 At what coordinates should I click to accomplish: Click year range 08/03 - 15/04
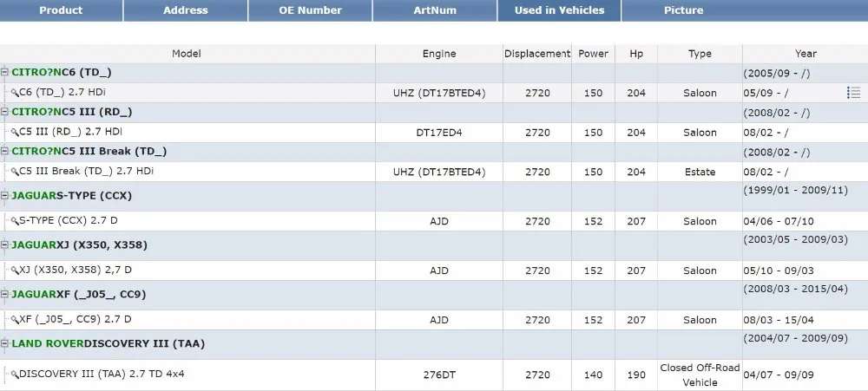point(779,320)
